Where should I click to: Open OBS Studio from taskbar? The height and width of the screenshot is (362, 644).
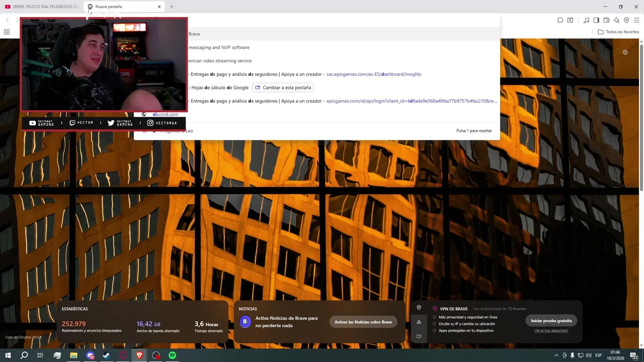(156, 355)
